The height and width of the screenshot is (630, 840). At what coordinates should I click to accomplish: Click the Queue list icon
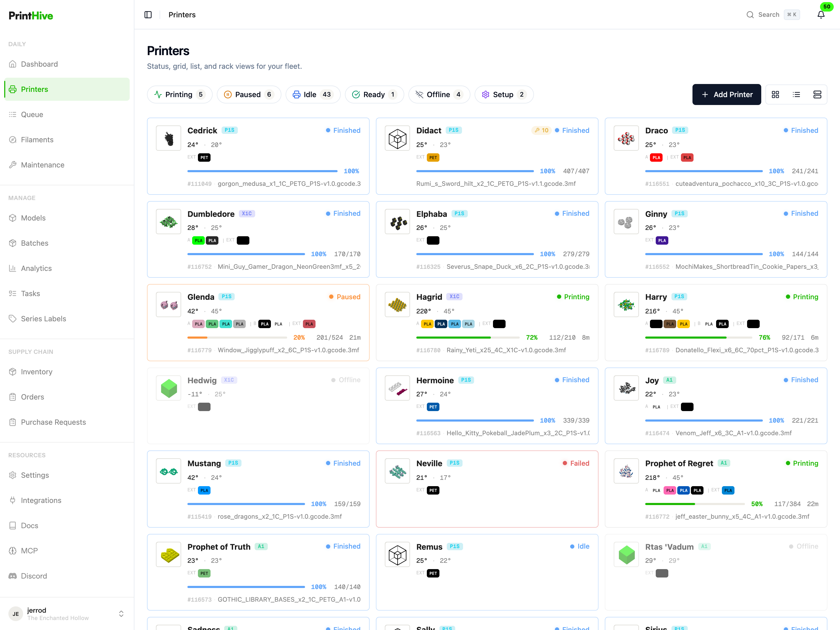coord(13,115)
